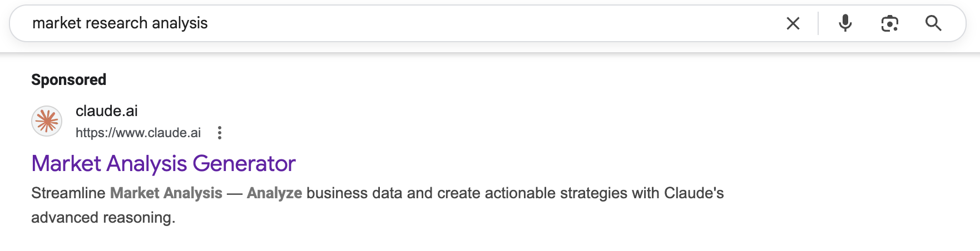Click the claude.ai site name
980x251 pixels.
[x=107, y=111]
